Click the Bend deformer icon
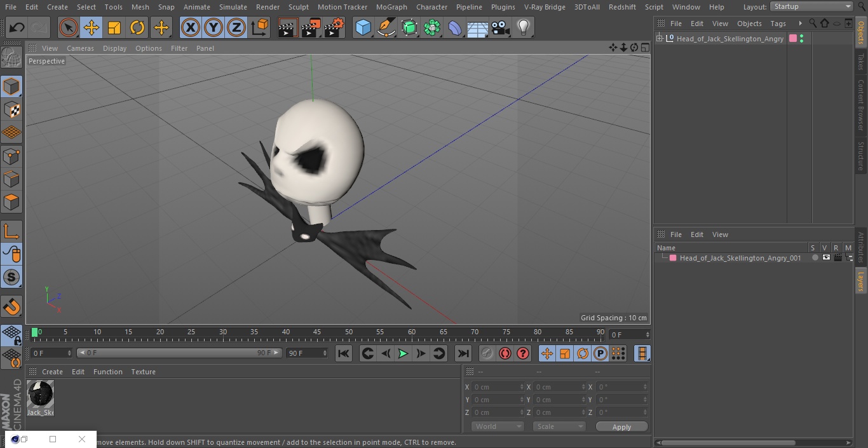Viewport: 868px width, 448px height. [x=455, y=28]
